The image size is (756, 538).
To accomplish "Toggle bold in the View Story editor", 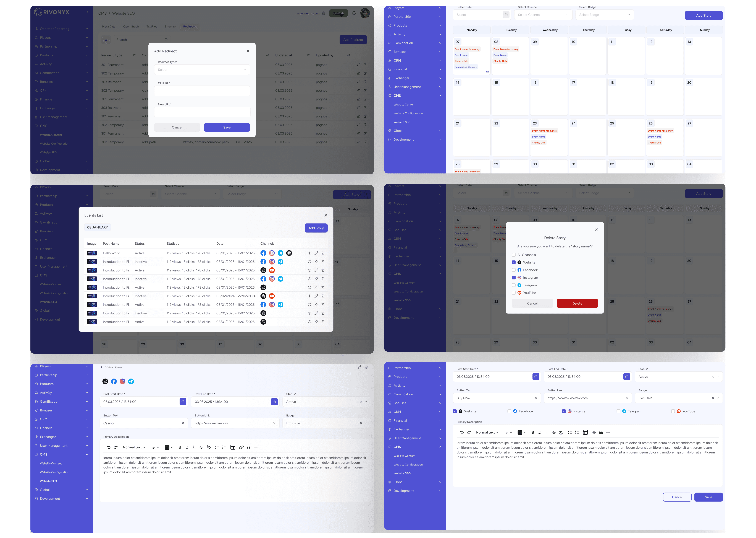I will click(180, 447).
